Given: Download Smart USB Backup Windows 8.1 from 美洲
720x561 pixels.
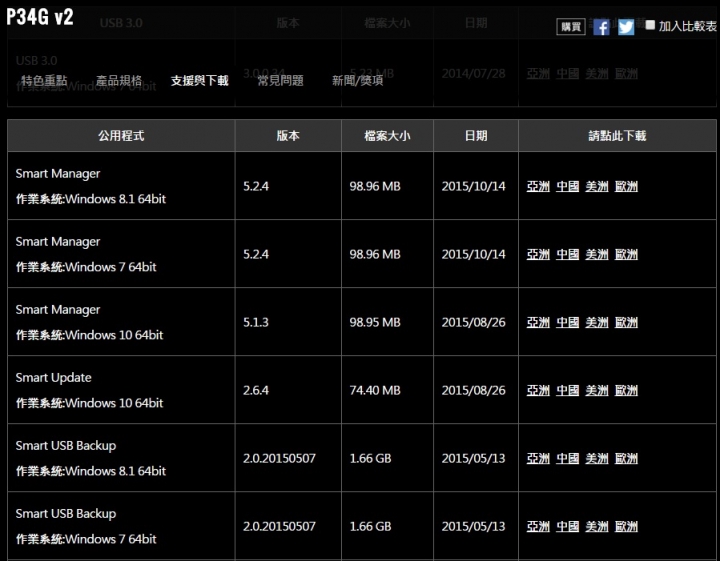Looking at the screenshot, I should coord(596,458).
